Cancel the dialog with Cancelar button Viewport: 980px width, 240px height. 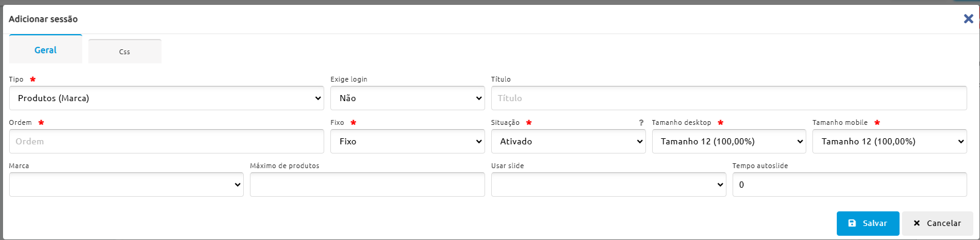[937, 224]
